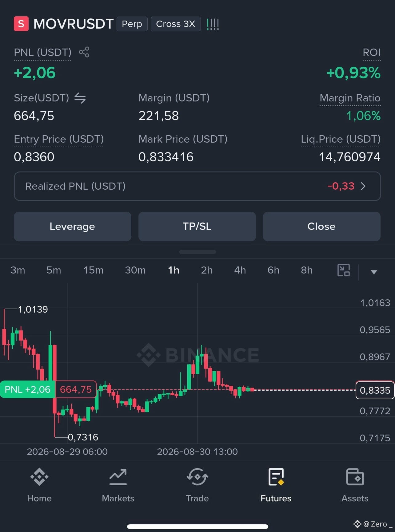The width and height of the screenshot is (395, 532).
Task: Tap the share PNL icon
Action: coord(84,52)
